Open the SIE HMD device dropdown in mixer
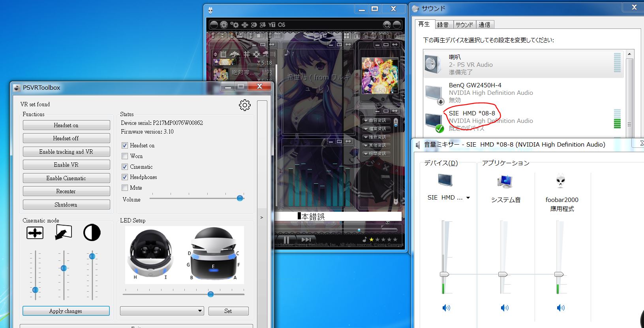The height and width of the screenshot is (328, 644). pos(468,198)
